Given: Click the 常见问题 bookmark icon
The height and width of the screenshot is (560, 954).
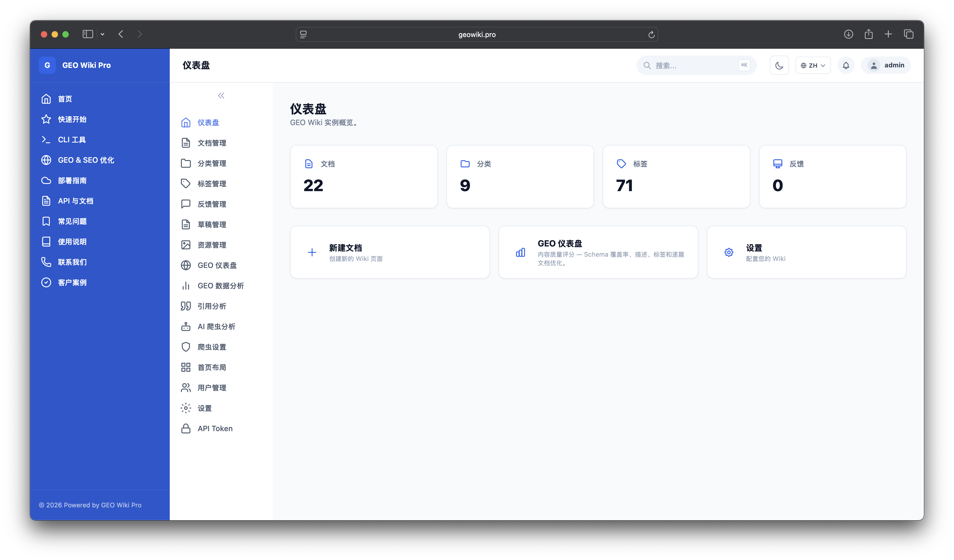Looking at the screenshot, I should pos(46,221).
